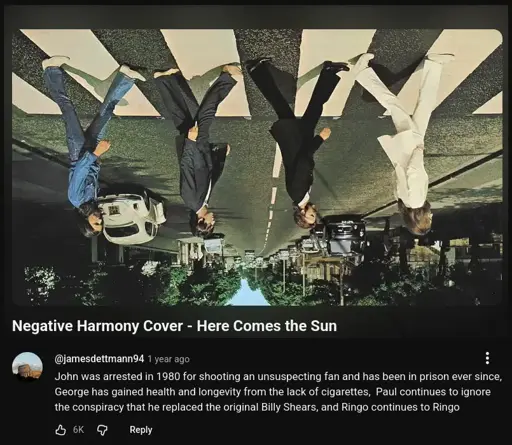Viewport: 512px width, 445px height.
Task: Click the first comment line about John
Action: click(x=278, y=376)
